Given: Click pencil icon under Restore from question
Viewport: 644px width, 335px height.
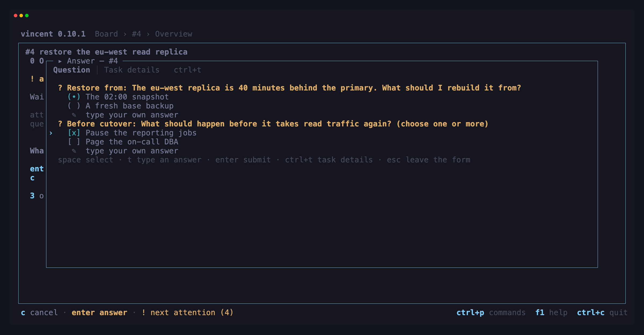Looking at the screenshot, I should (74, 115).
